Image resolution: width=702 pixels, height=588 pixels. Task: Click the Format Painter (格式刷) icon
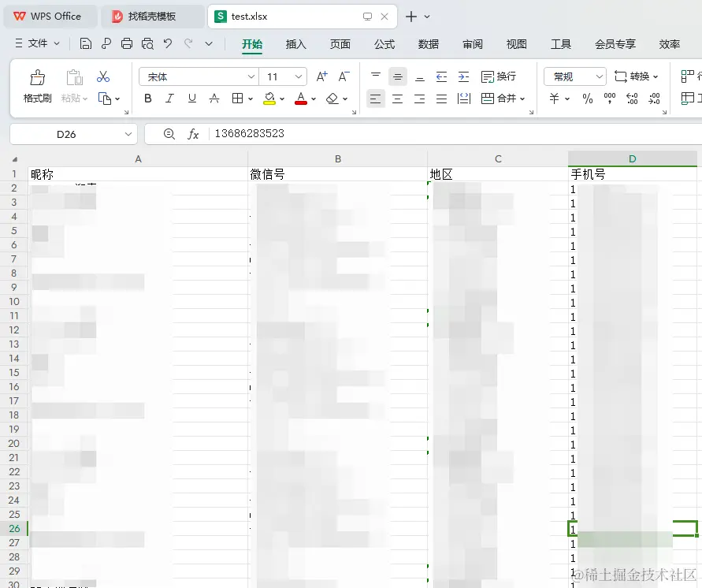click(x=38, y=77)
